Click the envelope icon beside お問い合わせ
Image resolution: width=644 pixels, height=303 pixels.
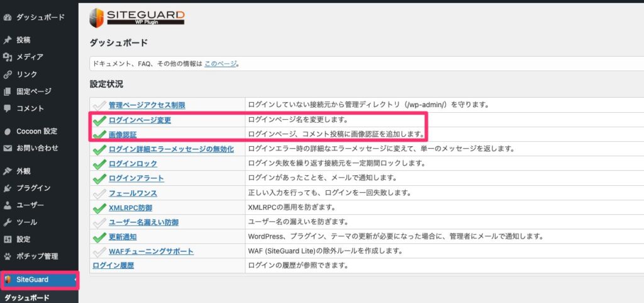tap(8, 148)
